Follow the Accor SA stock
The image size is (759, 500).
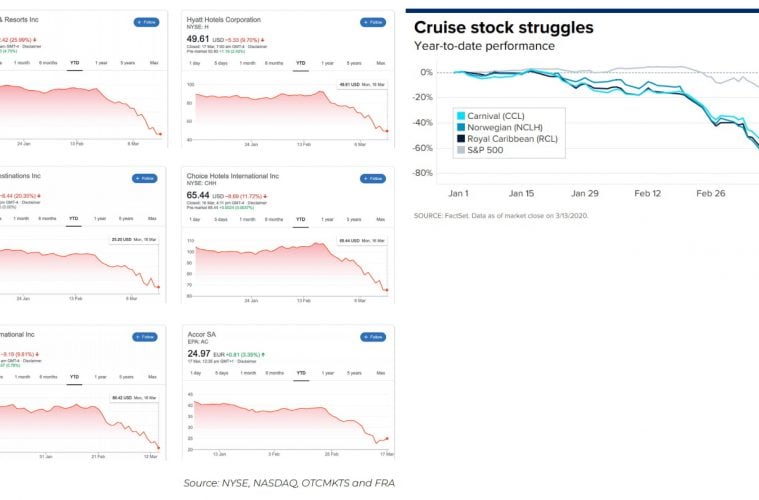[x=373, y=337]
